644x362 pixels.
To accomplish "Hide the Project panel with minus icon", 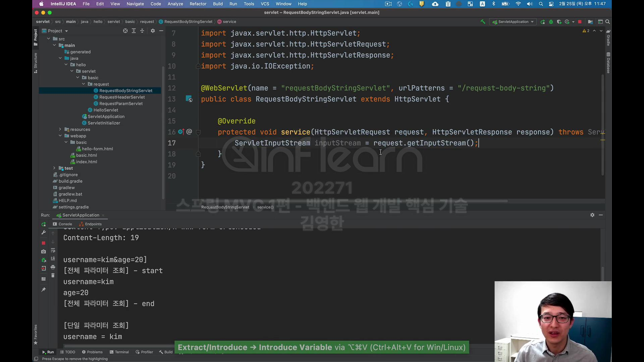I will 161,31.
